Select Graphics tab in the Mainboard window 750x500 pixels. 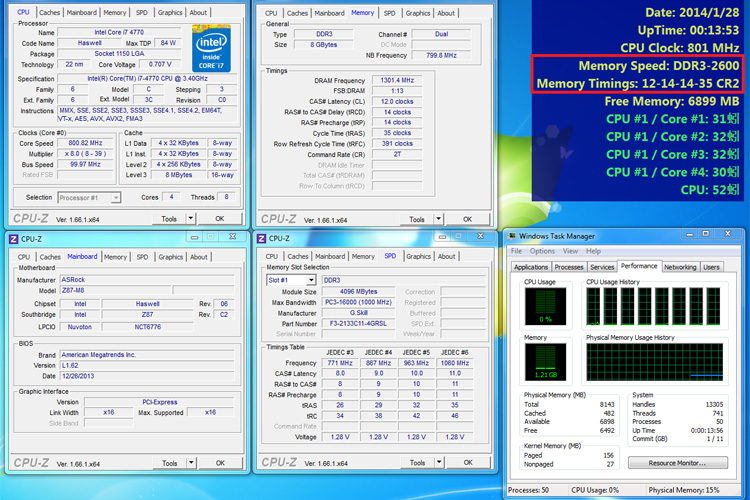[x=171, y=257]
